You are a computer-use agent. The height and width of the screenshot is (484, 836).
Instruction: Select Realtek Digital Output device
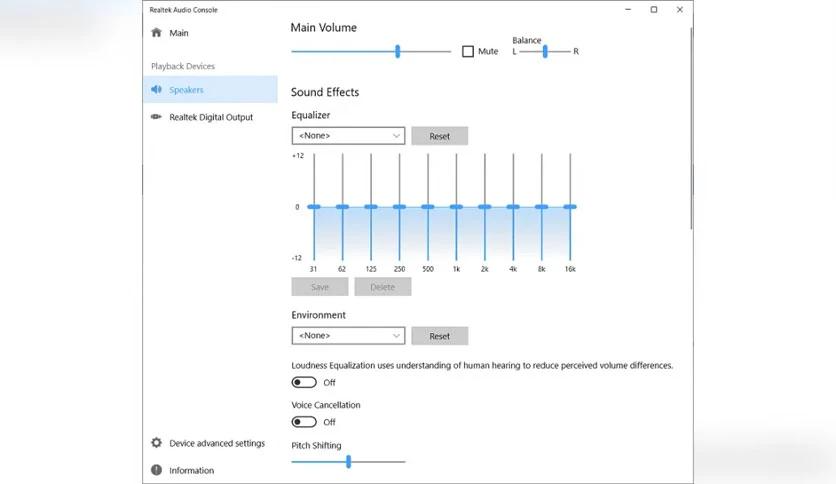click(210, 117)
